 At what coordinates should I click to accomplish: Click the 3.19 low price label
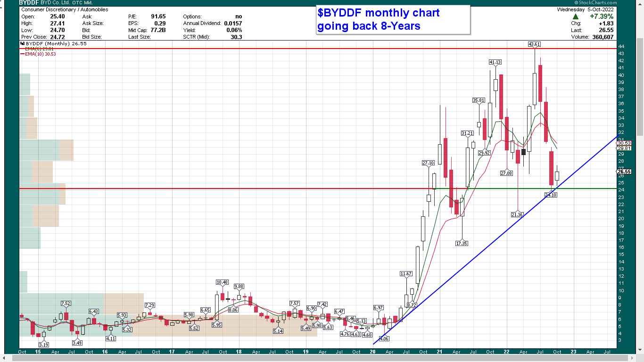tap(43, 345)
